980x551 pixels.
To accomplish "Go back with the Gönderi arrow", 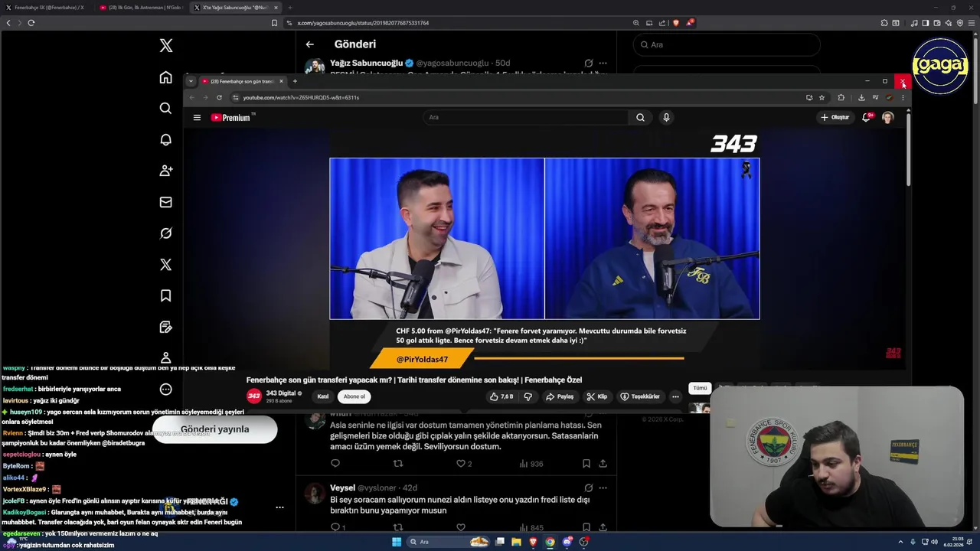I will [309, 44].
